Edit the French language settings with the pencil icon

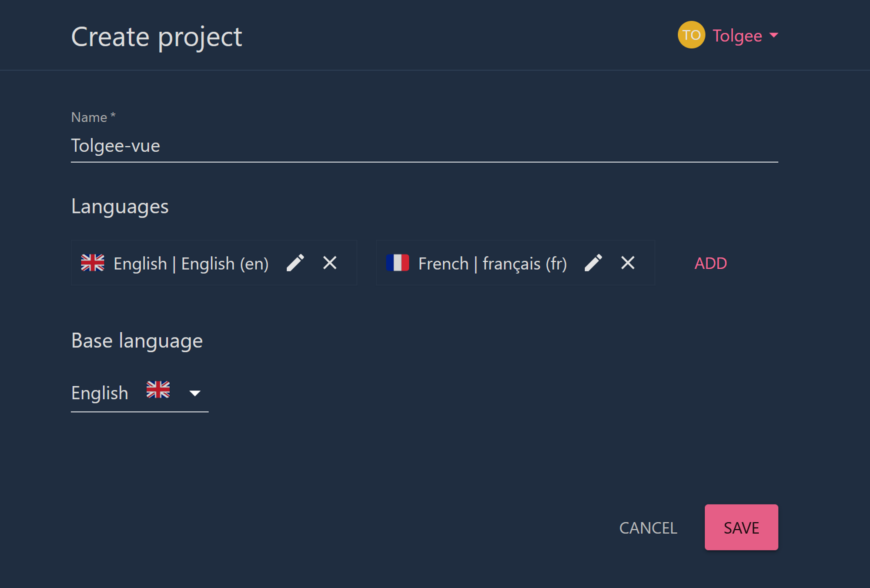click(x=594, y=263)
